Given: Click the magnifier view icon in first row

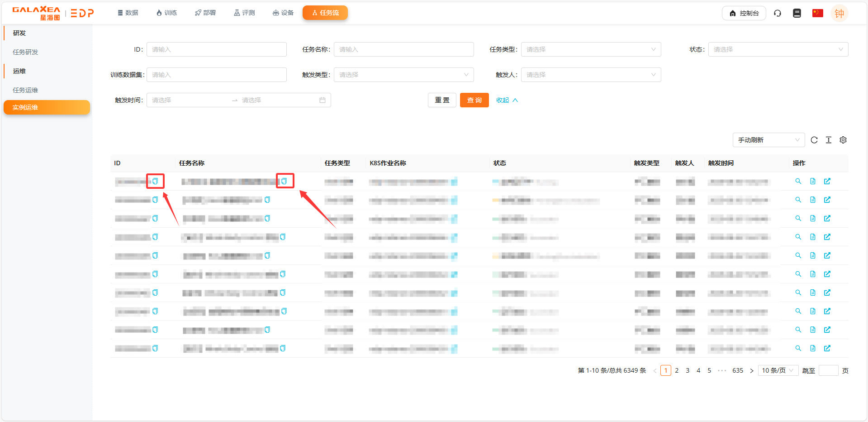Looking at the screenshot, I should [798, 181].
